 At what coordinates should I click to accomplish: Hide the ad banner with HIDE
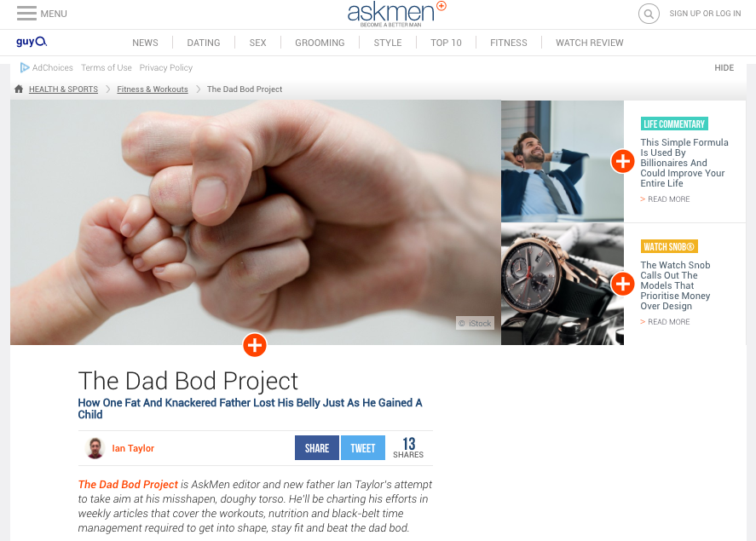click(x=724, y=68)
